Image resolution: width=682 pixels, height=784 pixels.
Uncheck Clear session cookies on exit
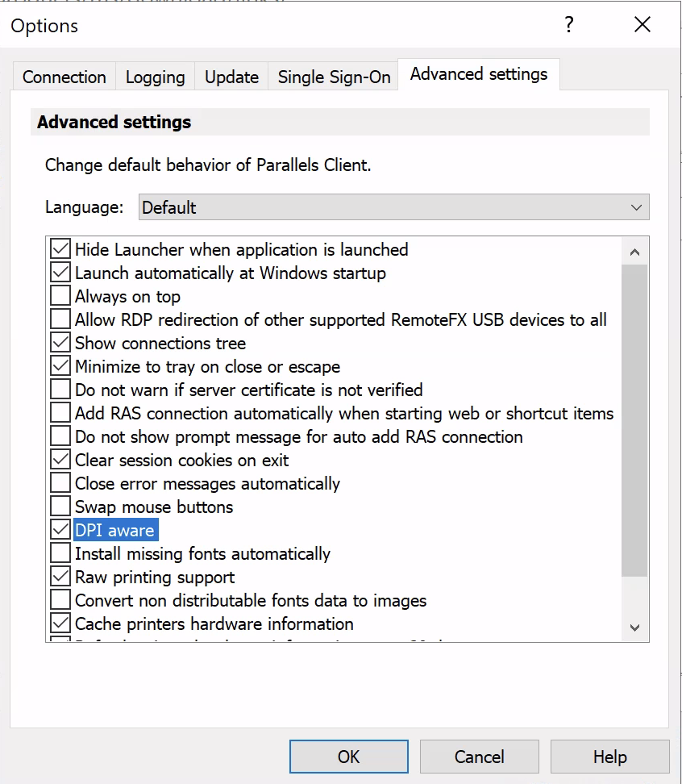click(60, 460)
